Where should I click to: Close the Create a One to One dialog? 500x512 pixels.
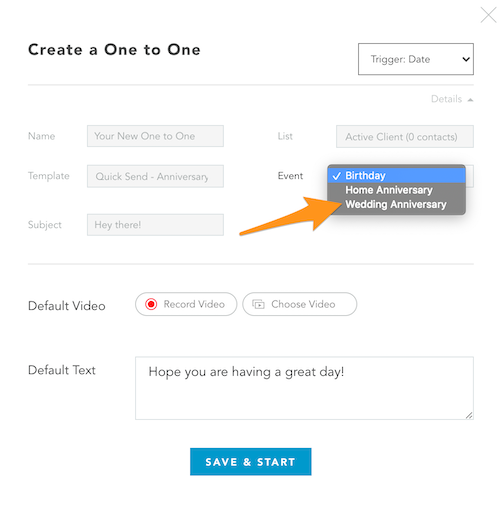[488, 15]
